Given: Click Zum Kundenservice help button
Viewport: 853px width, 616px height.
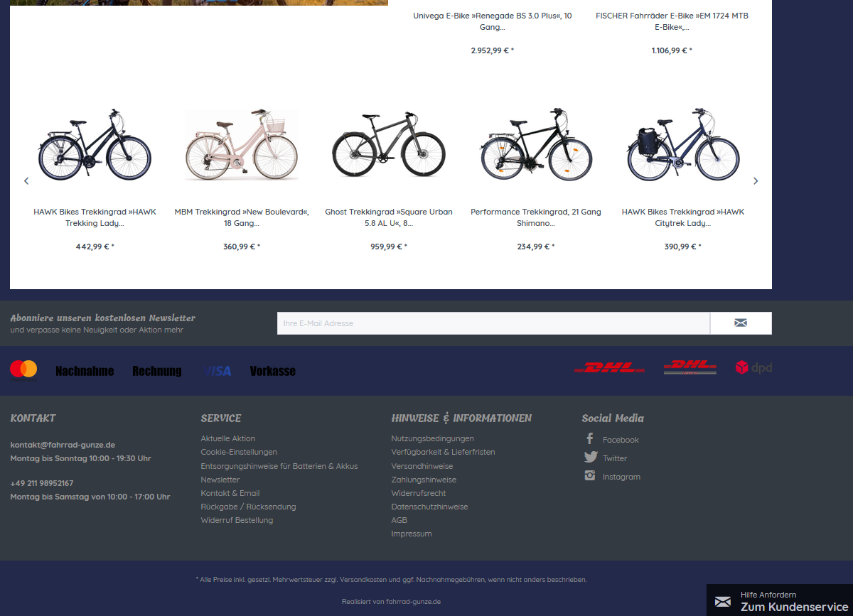Looking at the screenshot, I should coord(780,600).
